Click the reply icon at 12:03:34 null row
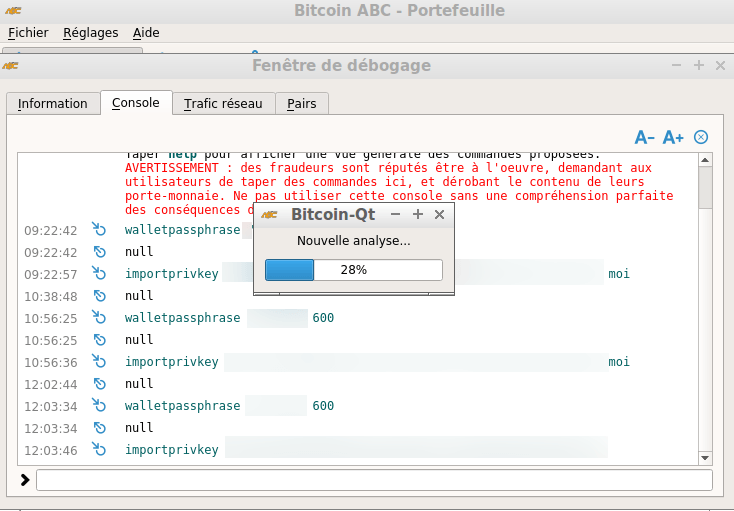This screenshot has width=734, height=511. [x=99, y=428]
